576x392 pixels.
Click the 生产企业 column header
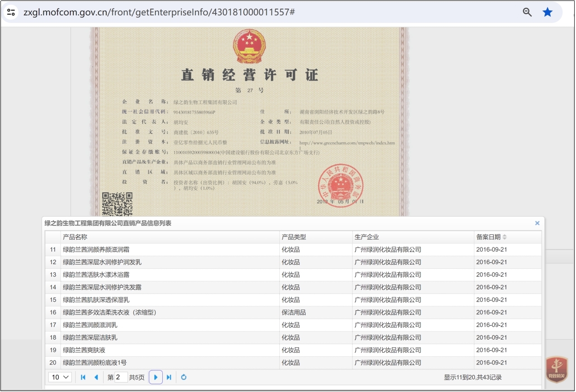click(413, 237)
